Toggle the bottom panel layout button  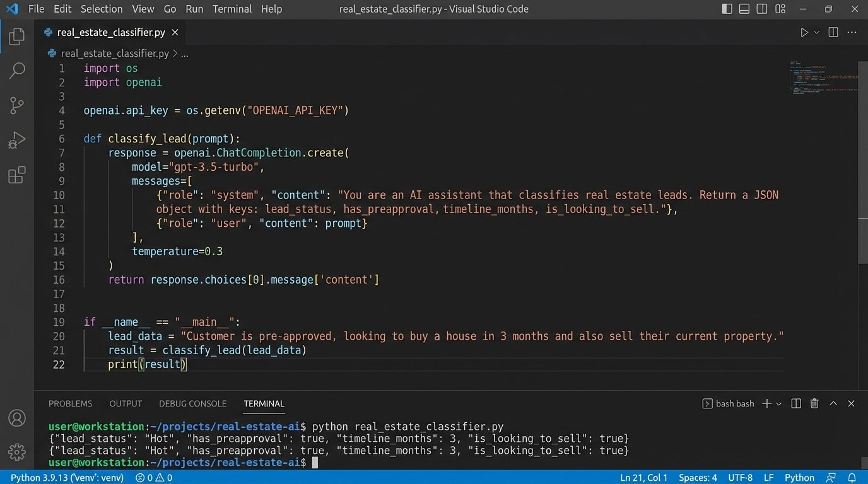tap(744, 9)
